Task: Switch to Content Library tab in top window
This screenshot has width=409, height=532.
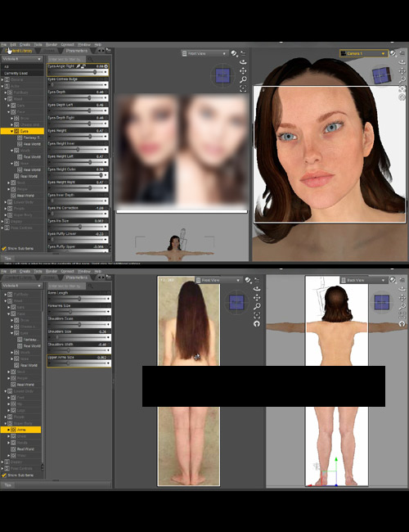Action: [20, 51]
